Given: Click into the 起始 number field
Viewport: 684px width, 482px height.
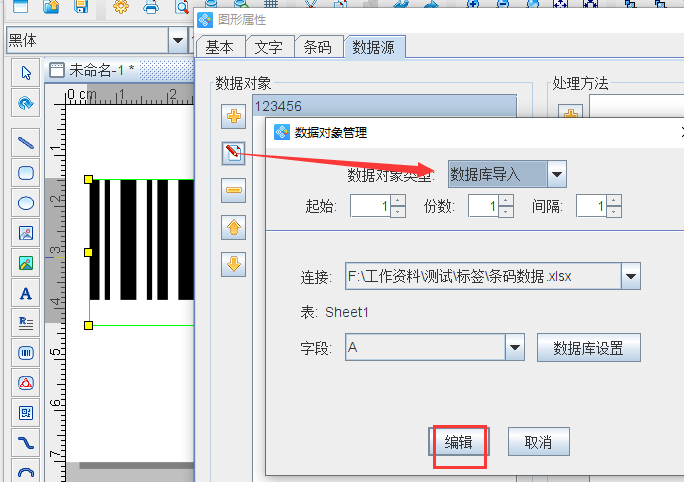Looking at the screenshot, I should point(371,206).
